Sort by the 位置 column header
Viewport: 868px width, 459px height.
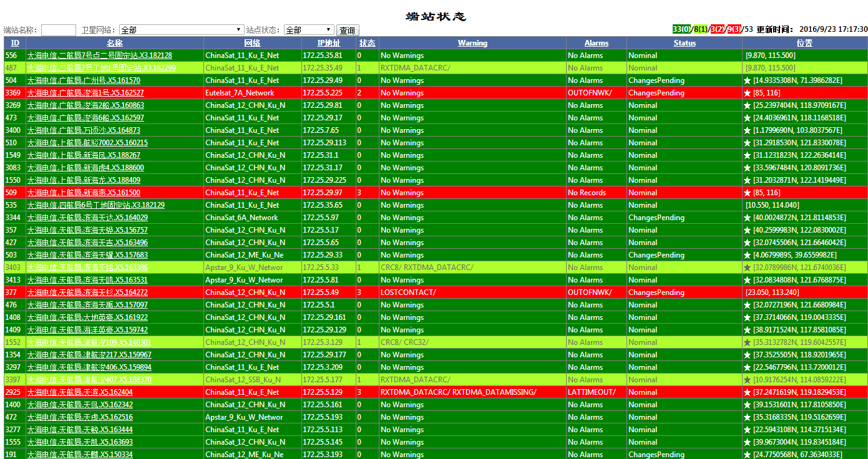(x=804, y=43)
